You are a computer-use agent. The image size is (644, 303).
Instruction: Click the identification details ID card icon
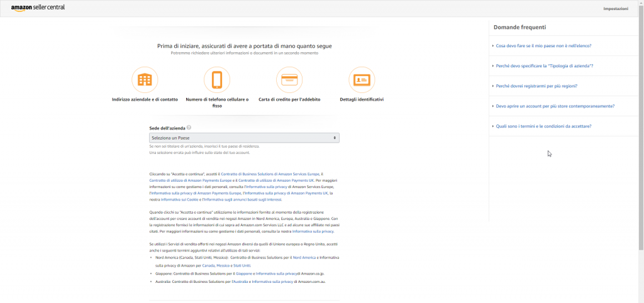[362, 80]
